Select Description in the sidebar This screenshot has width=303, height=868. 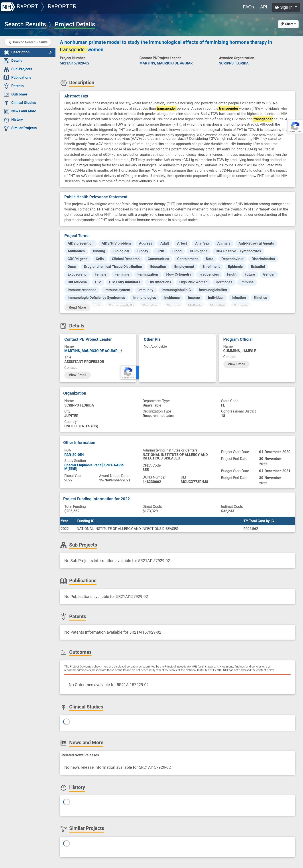pyautogui.click(x=28, y=52)
